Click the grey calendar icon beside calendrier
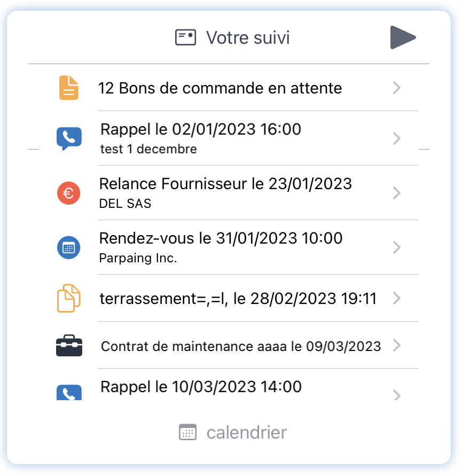Image resolution: width=462 pixels, height=476 pixels. click(187, 432)
